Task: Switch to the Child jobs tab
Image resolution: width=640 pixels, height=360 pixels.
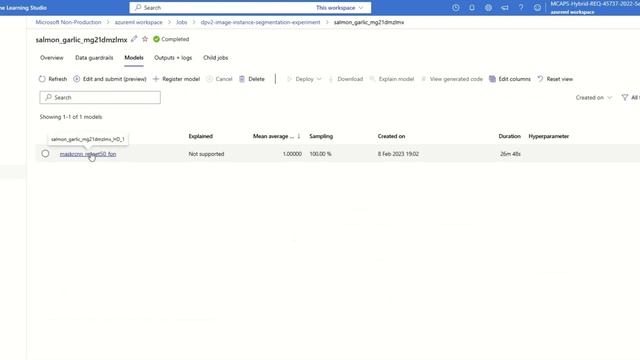Action: [x=216, y=58]
